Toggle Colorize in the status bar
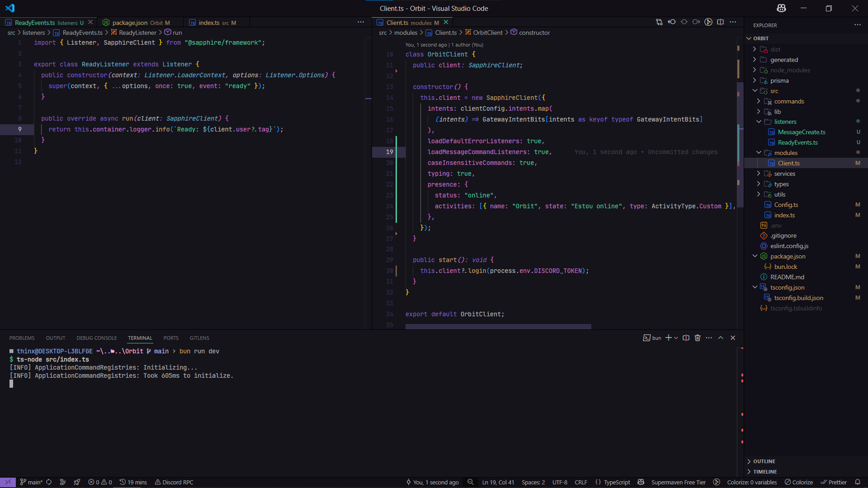This screenshot has width=868, height=488. pos(799,482)
